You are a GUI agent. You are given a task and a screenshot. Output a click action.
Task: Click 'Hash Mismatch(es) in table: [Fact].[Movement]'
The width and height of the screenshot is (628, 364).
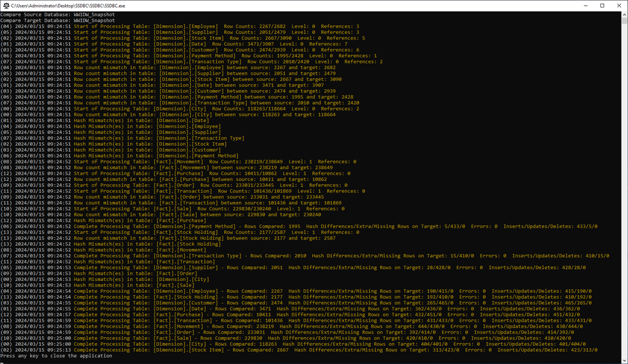tap(103, 250)
